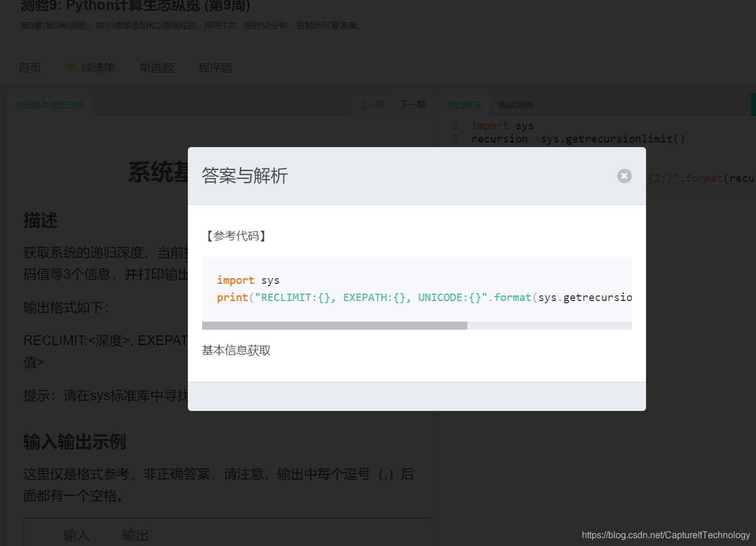Image resolution: width=756 pixels, height=546 pixels.
Task: Open the 首页 navigation item
Action: (30, 67)
